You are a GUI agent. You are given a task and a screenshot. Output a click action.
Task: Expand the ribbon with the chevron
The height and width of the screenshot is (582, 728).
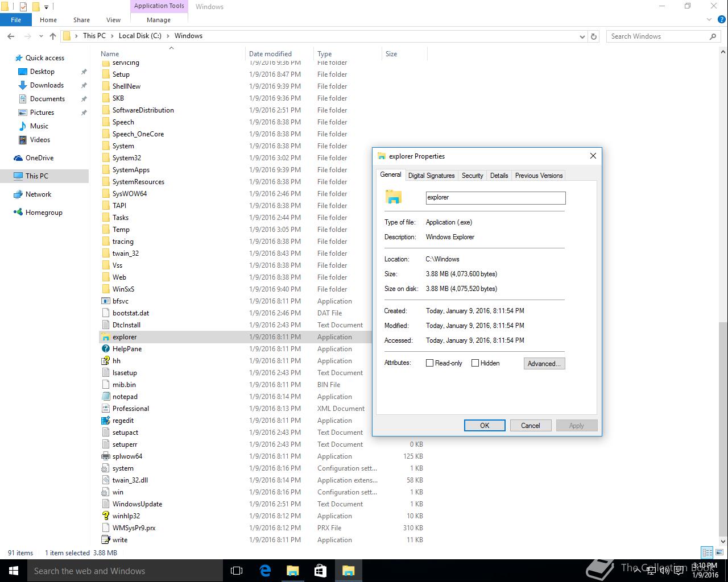click(x=709, y=20)
